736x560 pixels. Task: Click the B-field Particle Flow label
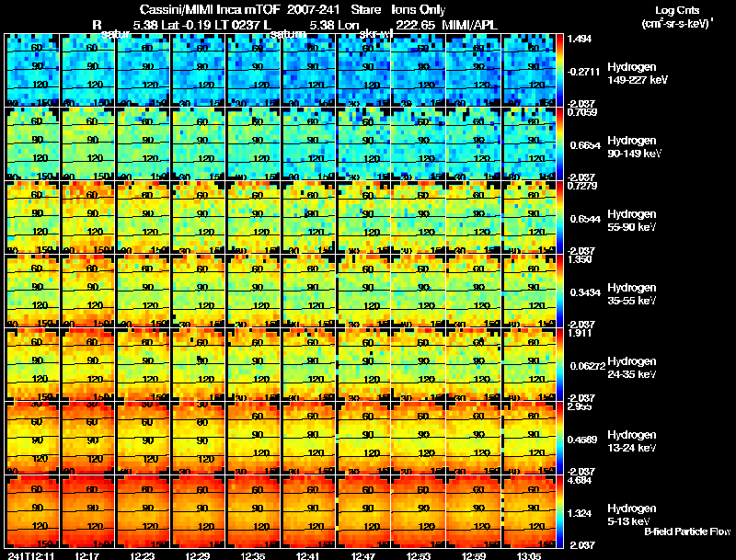tap(687, 531)
